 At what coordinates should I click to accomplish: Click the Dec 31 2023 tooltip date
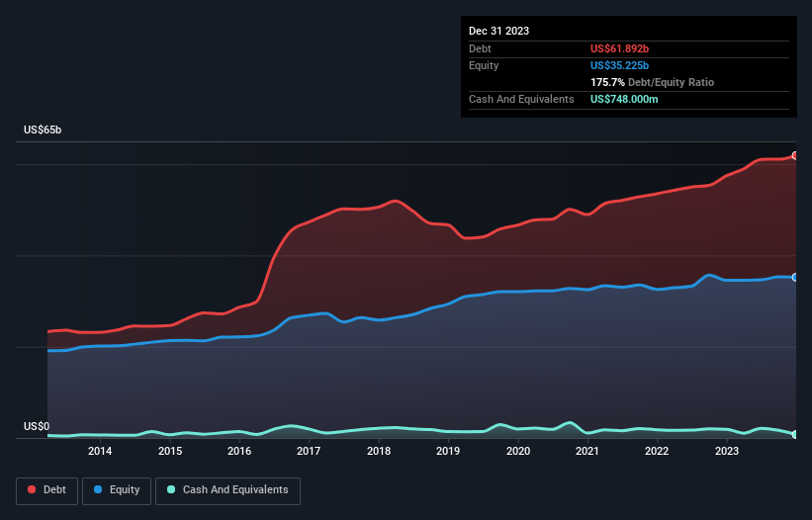[x=498, y=31]
